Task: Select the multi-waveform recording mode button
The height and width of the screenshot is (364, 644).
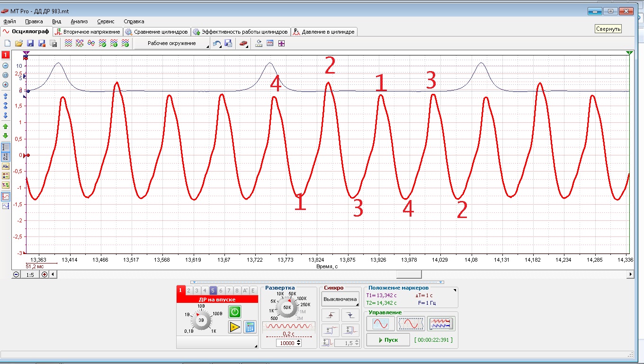Action: (x=441, y=324)
